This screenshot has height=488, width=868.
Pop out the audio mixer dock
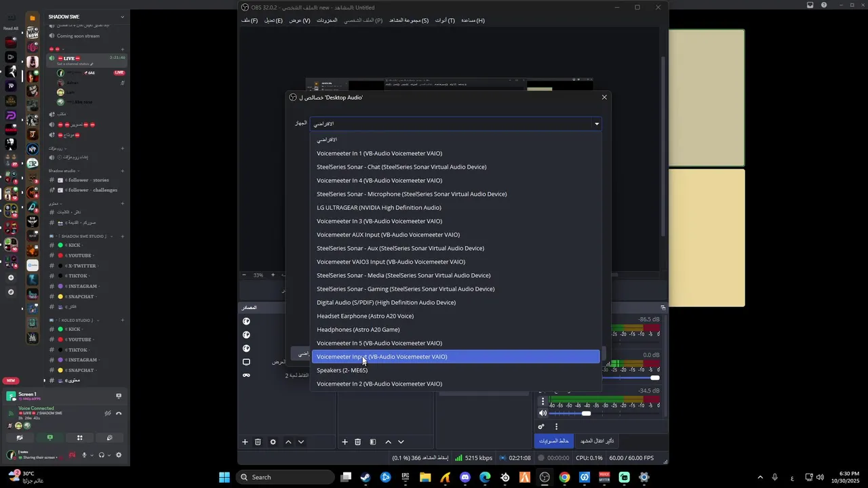[x=663, y=308]
